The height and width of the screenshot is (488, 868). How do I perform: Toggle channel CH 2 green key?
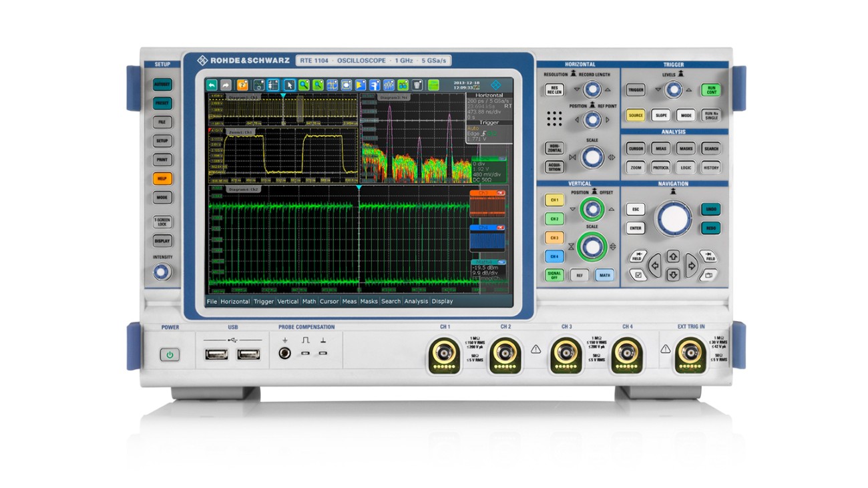coord(554,218)
